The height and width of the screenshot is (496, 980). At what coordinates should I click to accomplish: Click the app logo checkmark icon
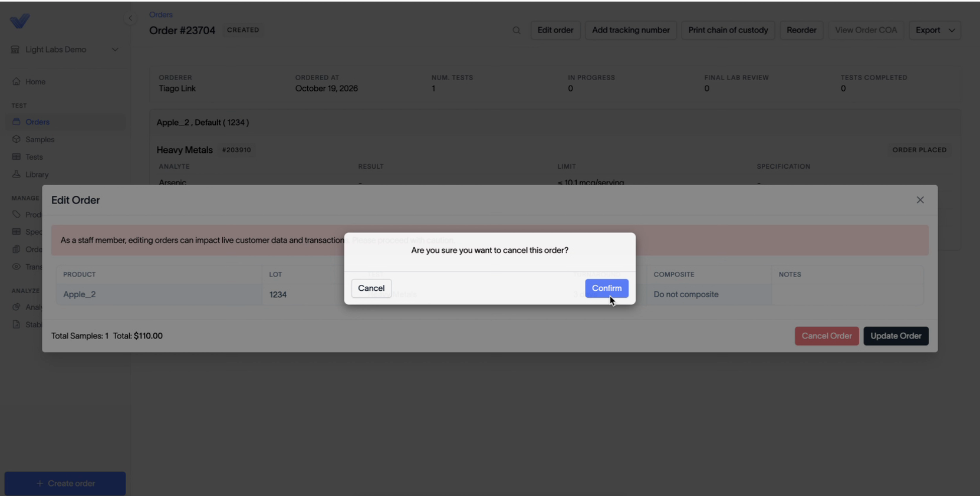[19, 21]
